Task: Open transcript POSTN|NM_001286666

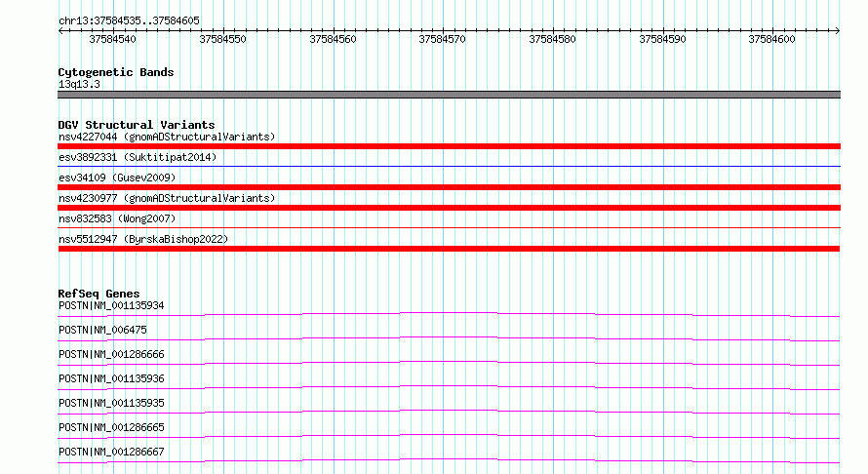Action: coord(111,354)
